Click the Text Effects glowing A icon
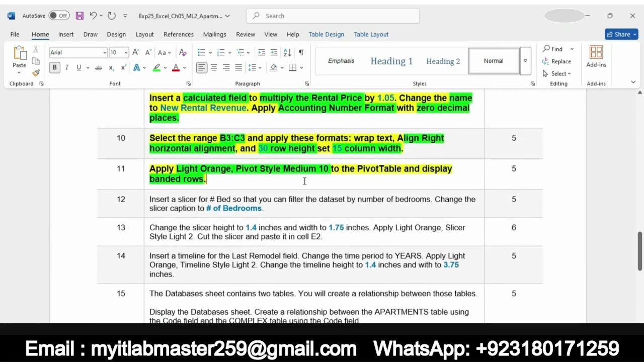This screenshot has width=644, height=362. [137, 67]
